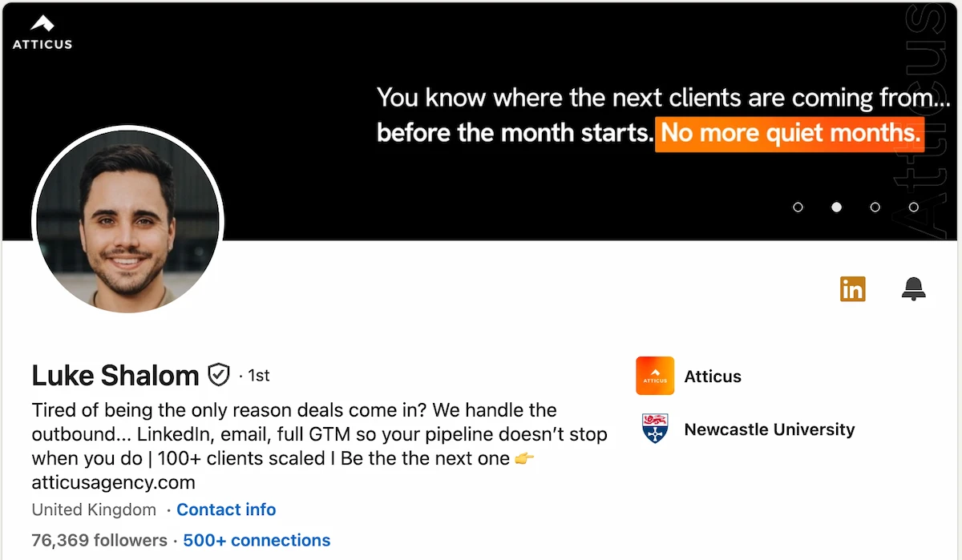Click the 76,369 followers count

pos(99,540)
